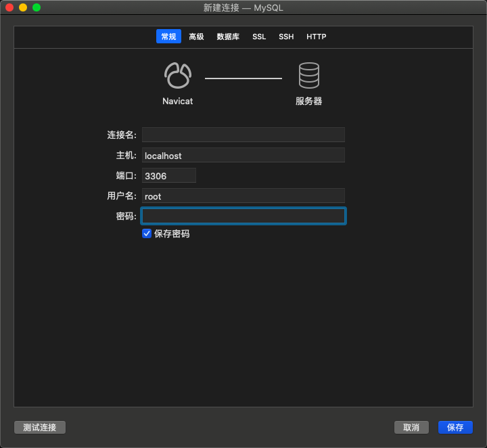
Task: Click the 服务器 label text
Action: point(308,101)
